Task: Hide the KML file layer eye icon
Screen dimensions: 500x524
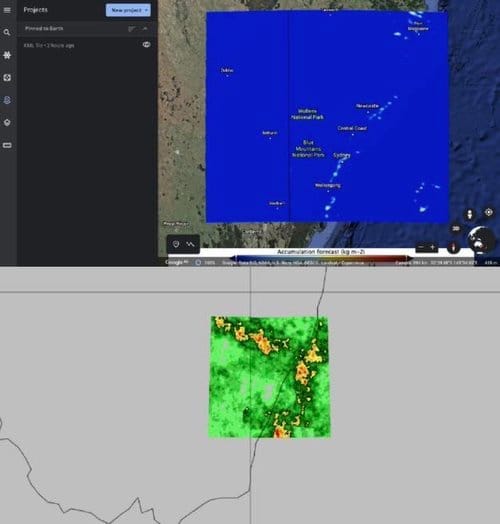Action: 146,45
